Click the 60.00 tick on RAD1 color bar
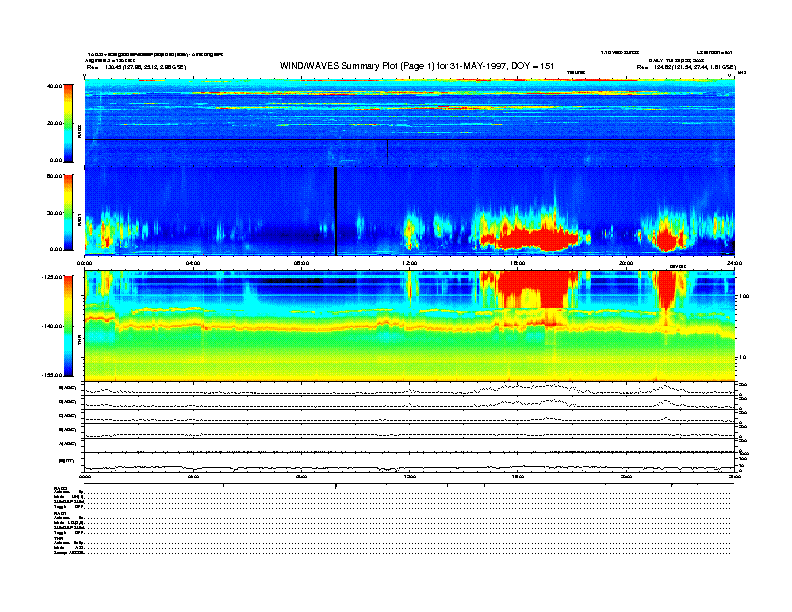Viewport: 792px width, 612px height. pos(55,176)
